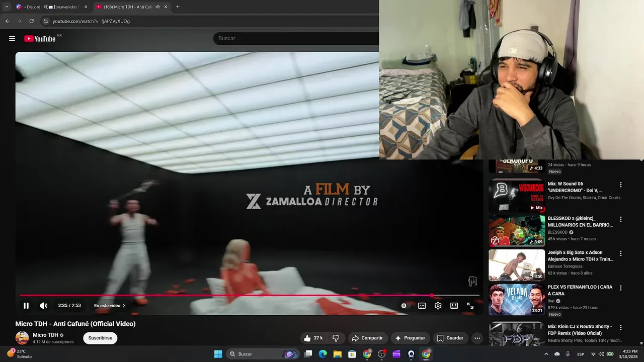This screenshot has width=644, height=362.
Task: Seek on the red video progress bar
Action: [249, 295]
